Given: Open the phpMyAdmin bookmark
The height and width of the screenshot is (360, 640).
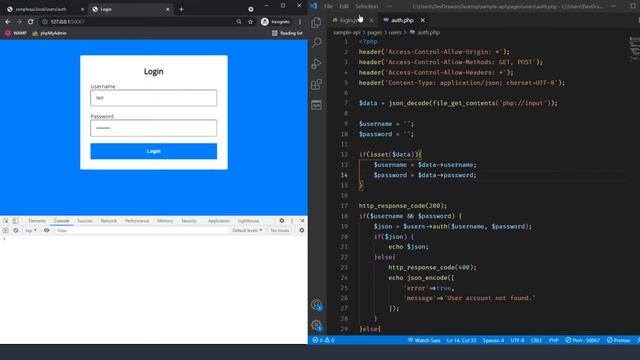Looking at the screenshot, I should tap(49, 33).
